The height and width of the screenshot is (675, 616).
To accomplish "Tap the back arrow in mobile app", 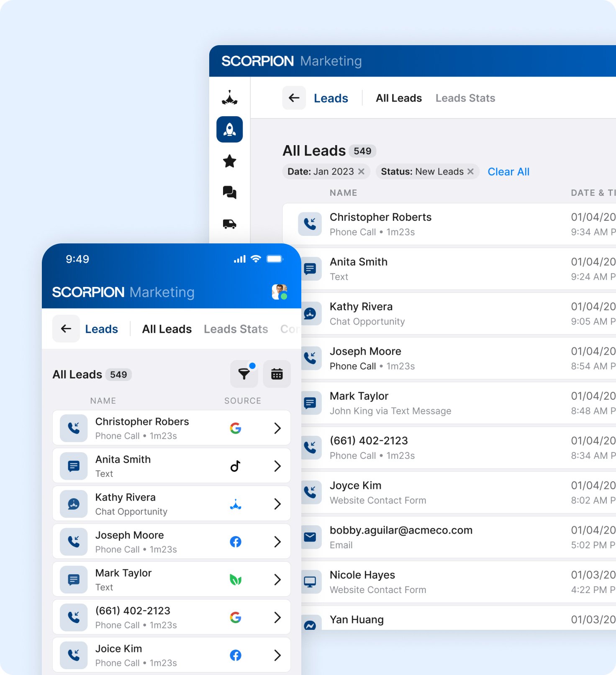I will pyautogui.click(x=66, y=329).
